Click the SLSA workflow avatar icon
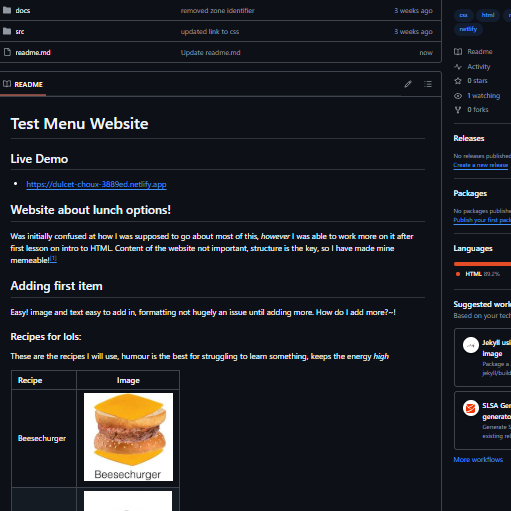This screenshot has width=511, height=511. point(471,408)
